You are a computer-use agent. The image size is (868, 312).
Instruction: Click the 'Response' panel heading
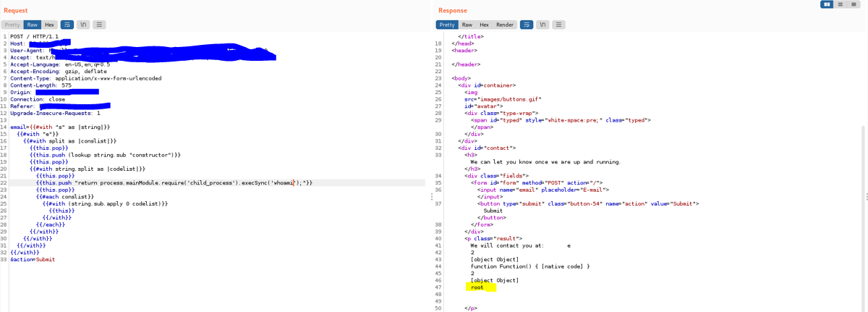coord(453,10)
